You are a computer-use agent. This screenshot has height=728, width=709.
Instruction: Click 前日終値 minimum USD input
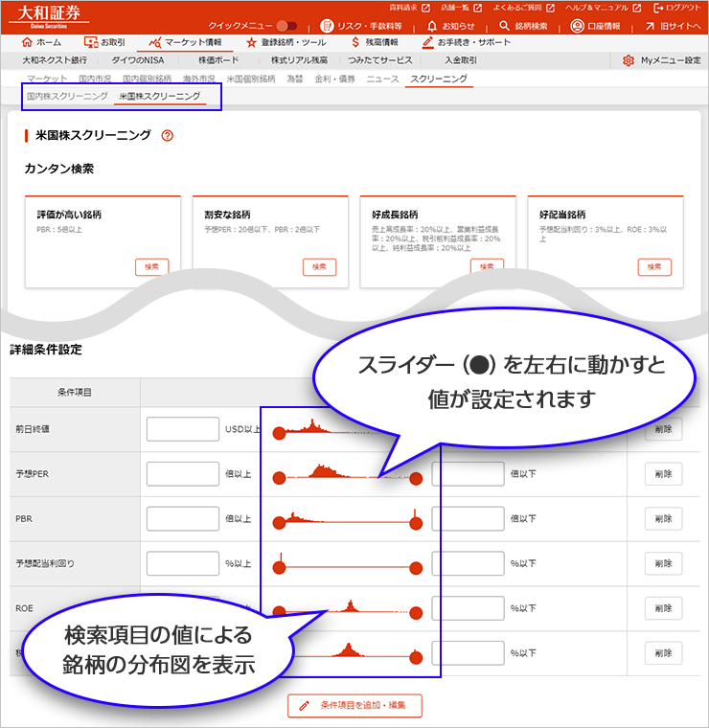pos(183,429)
